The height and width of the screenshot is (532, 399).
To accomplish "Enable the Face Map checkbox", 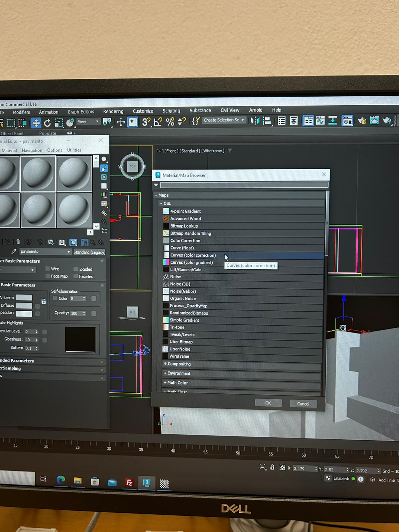I will (48, 276).
